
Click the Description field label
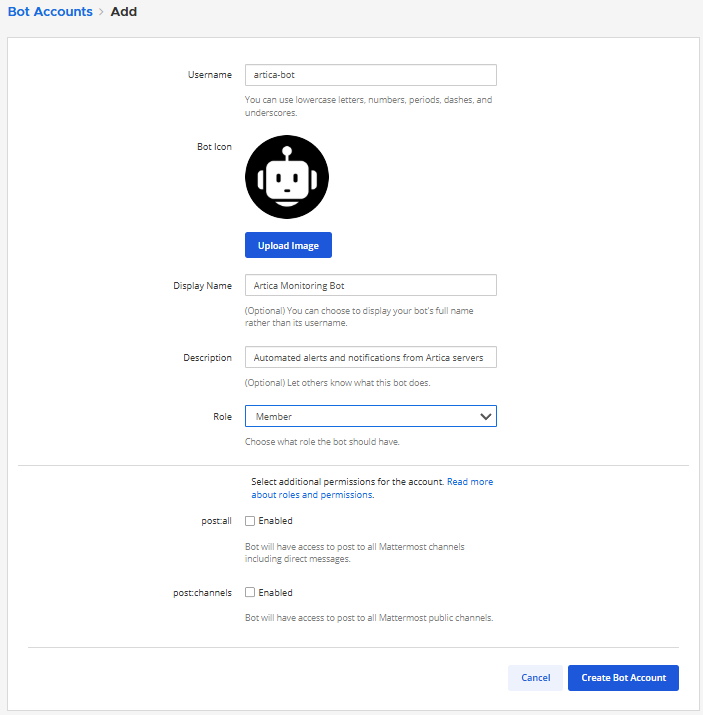[x=207, y=357]
